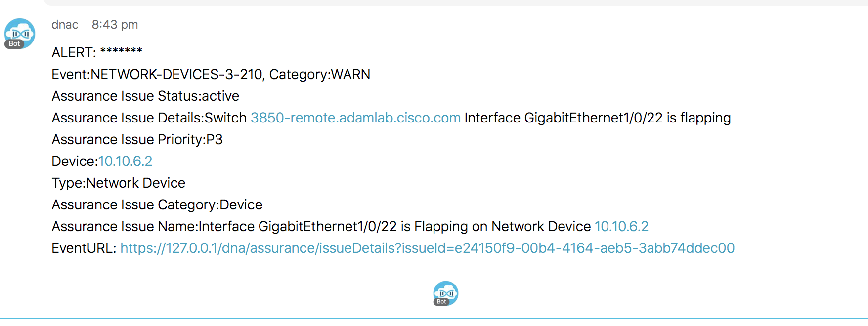The height and width of the screenshot is (326, 868).
Task: Click the 'Interface GigabitEthernet1/0/22 is flapping' details text
Action: click(x=597, y=118)
